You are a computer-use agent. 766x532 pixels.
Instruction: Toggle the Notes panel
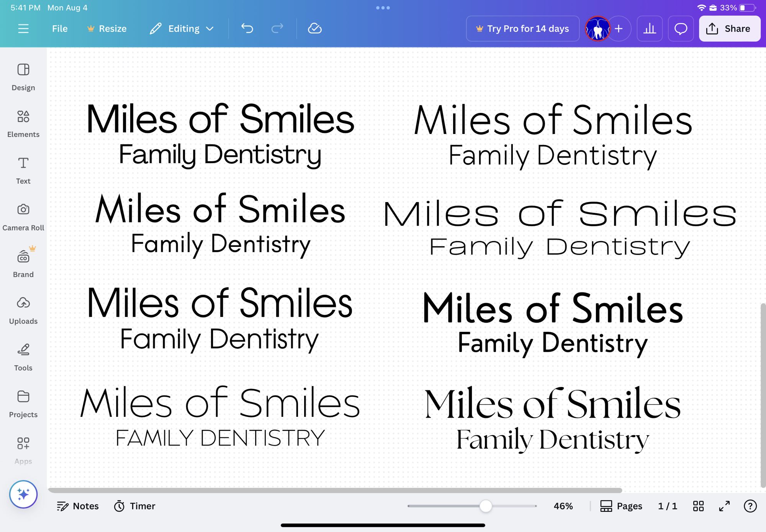78,506
